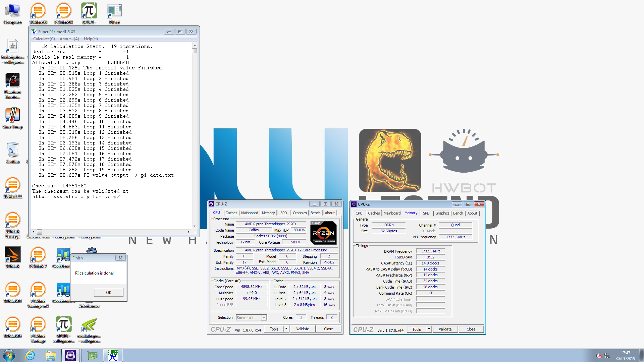Image resolution: width=644 pixels, height=362 pixels.
Task: Click the muted volume tray icon
Action: click(599, 356)
